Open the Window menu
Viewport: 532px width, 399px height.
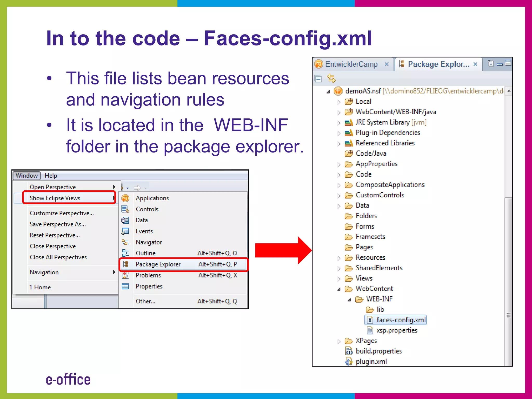point(26,176)
